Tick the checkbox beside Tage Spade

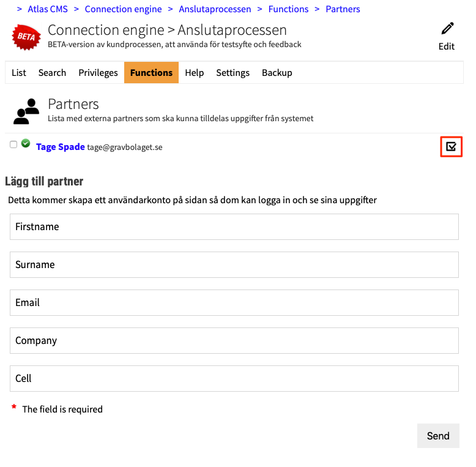(x=13, y=144)
